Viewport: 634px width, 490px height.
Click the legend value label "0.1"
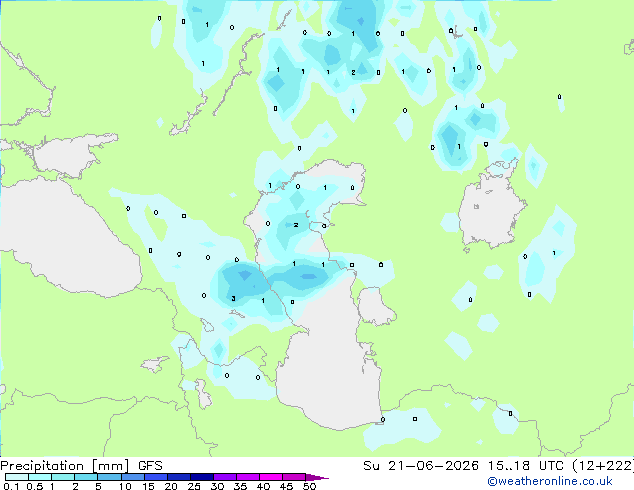pyautogui.click(x=11, y=486)
